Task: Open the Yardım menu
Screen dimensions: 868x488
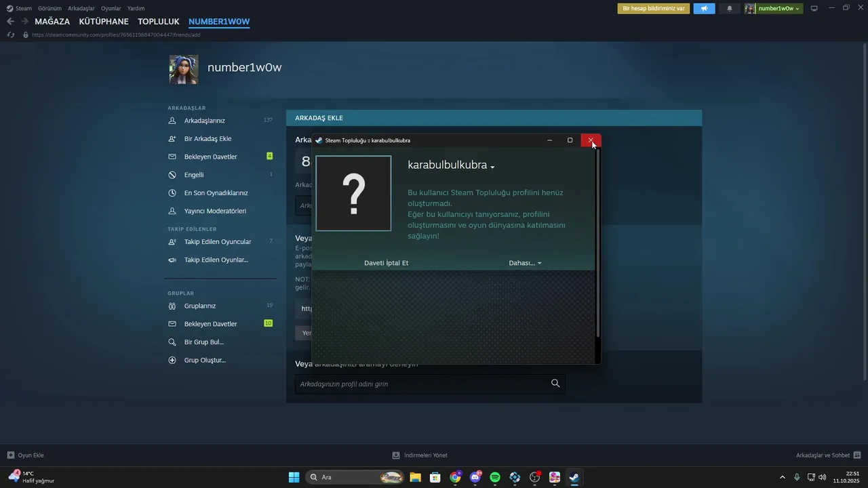Action: (136, 8)
